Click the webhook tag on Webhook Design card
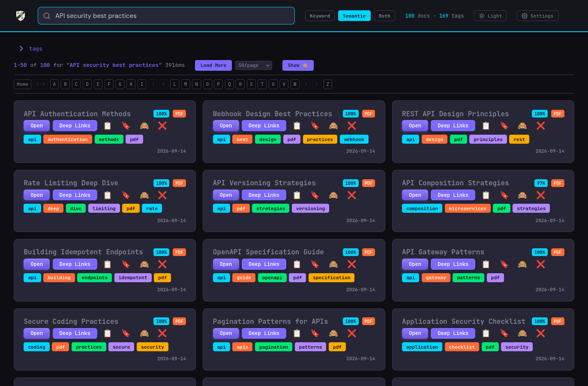 click(354, 139)
